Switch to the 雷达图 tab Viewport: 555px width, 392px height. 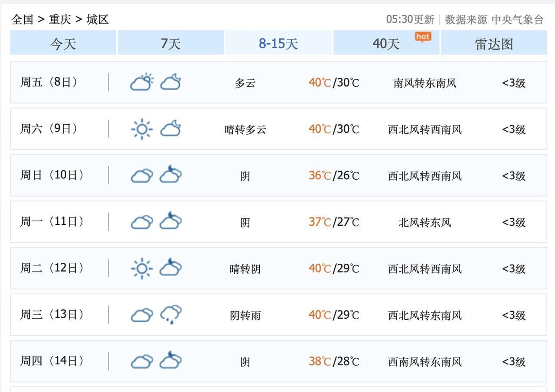pos(494,43)
